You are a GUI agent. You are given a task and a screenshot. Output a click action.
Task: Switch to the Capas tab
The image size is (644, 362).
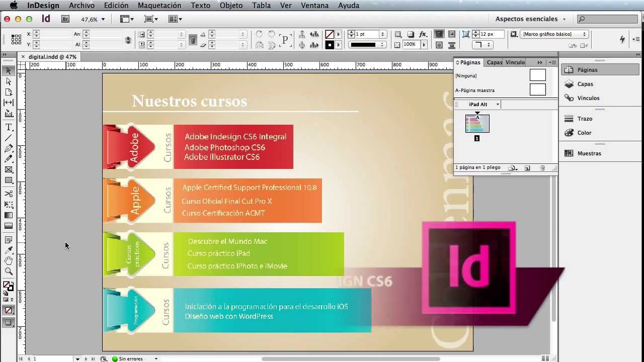click(494, 62)
